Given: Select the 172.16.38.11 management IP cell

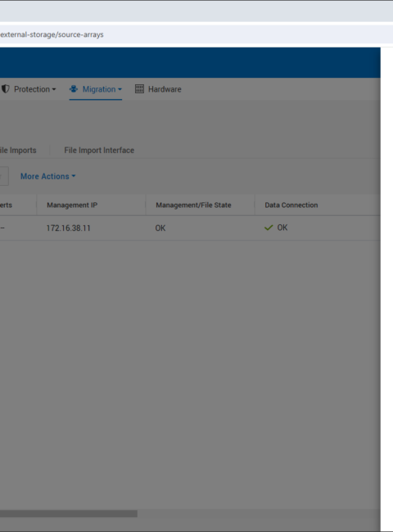Looking at the screenshot, I should point(69,228).
